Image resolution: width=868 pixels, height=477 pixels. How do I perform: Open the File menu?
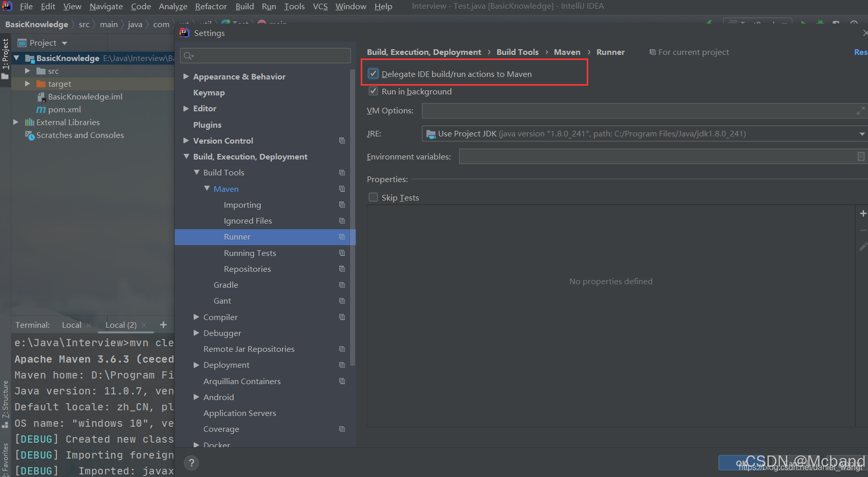(26, 6)
